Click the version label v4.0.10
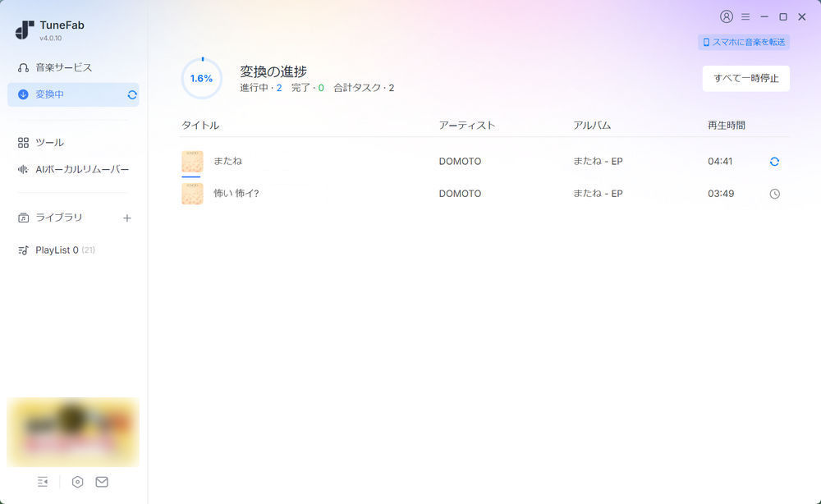This screenshot has width=821, height=504. tap(51, 39)
